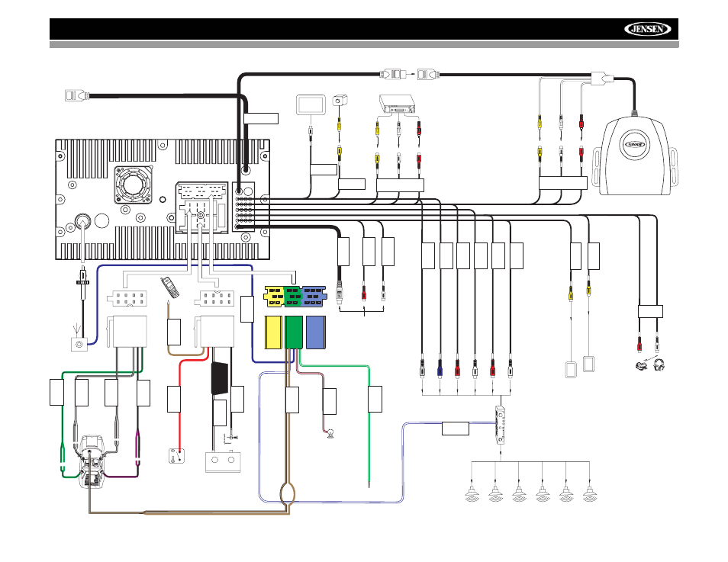This screenshot has width=728, height=562.
Task: Select the headphones icon
Action: tap(659, 365)
